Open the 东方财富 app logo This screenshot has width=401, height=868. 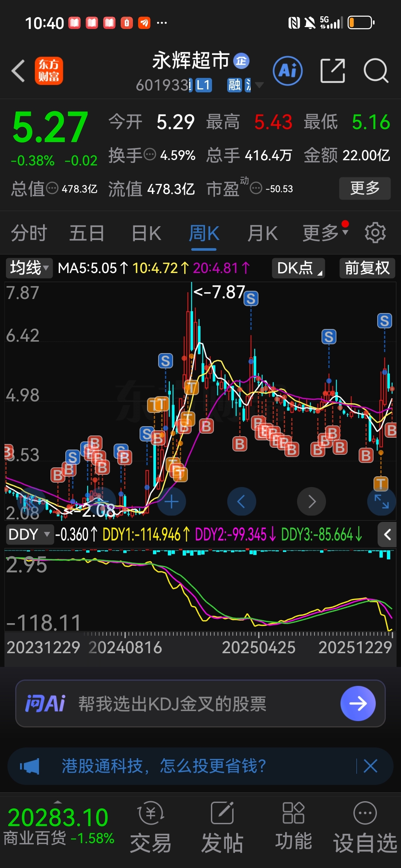click(x=49, y=71)
